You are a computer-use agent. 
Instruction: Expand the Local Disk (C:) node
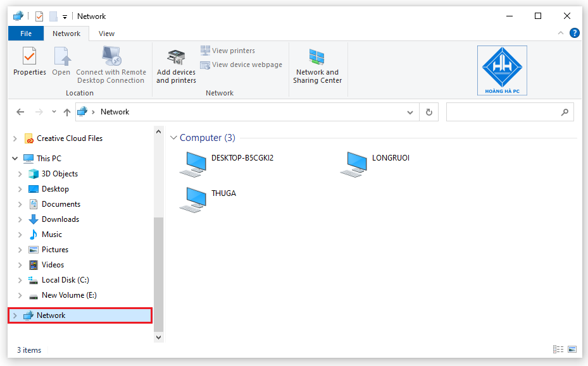tap(20, 280)
